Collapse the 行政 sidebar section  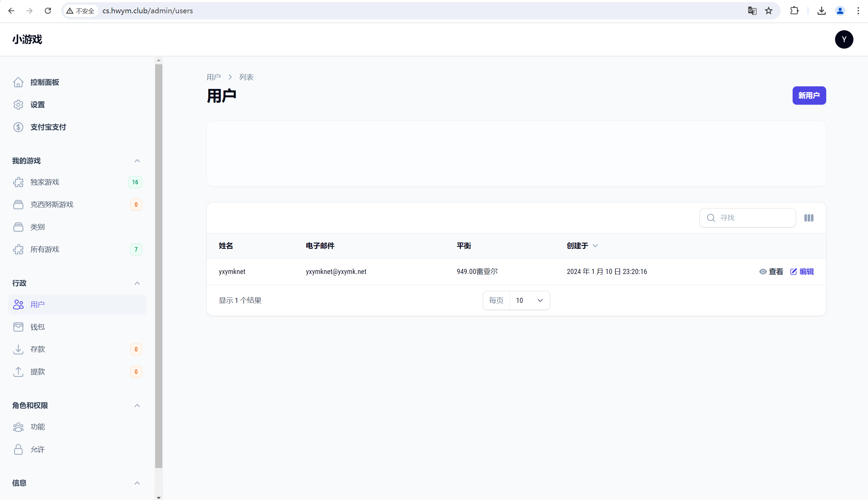[137, 283]
